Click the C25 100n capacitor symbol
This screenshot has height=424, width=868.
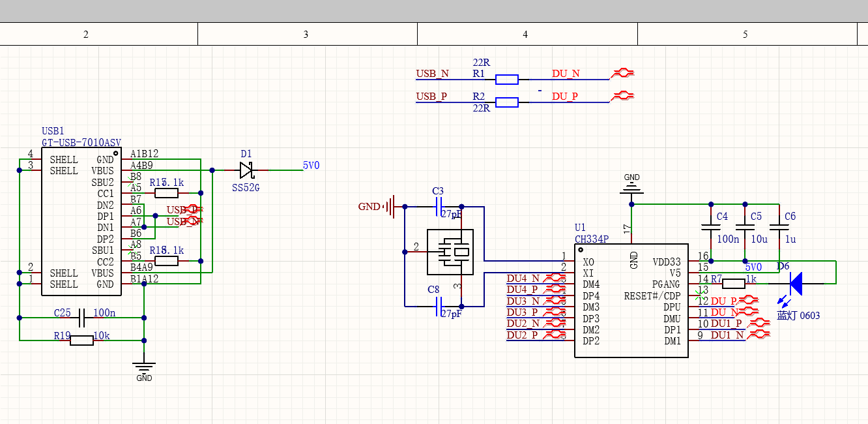[x=82, y=318]
